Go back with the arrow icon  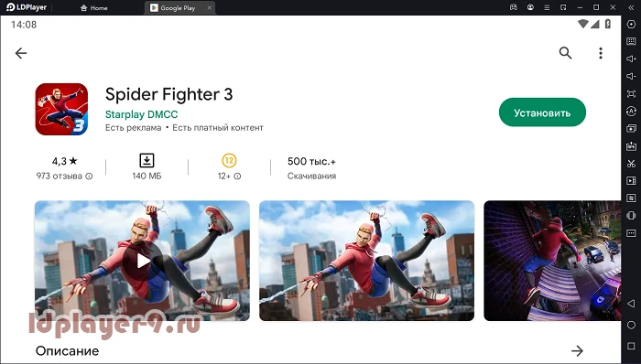[21, 53]
